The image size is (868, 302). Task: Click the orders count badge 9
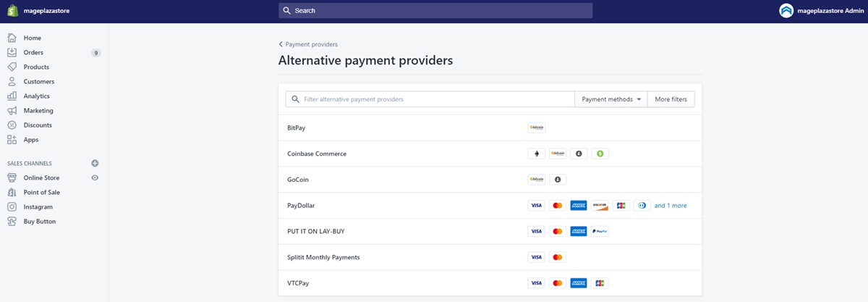(x=96, y=53)
